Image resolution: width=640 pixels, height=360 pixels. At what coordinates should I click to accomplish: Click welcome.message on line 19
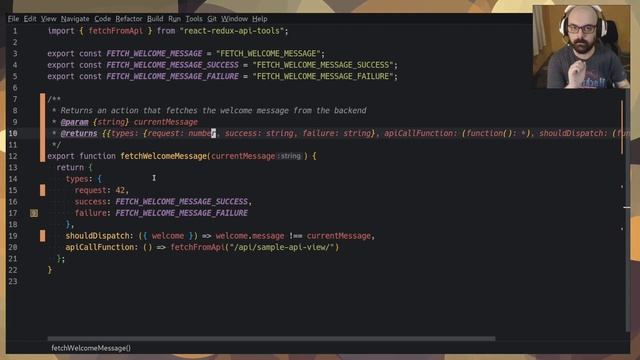coord(250,236)
